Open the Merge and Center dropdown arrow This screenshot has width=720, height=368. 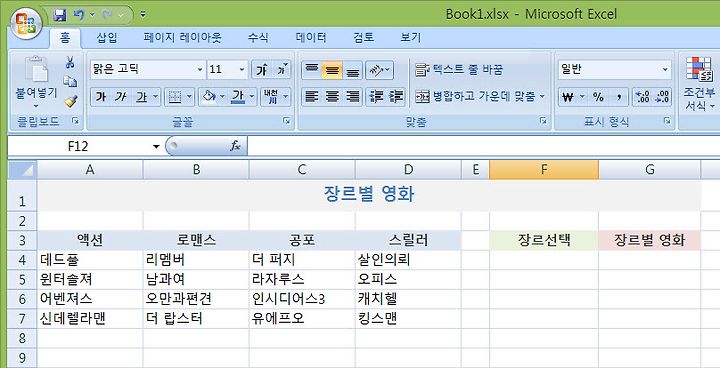(542, 97)
